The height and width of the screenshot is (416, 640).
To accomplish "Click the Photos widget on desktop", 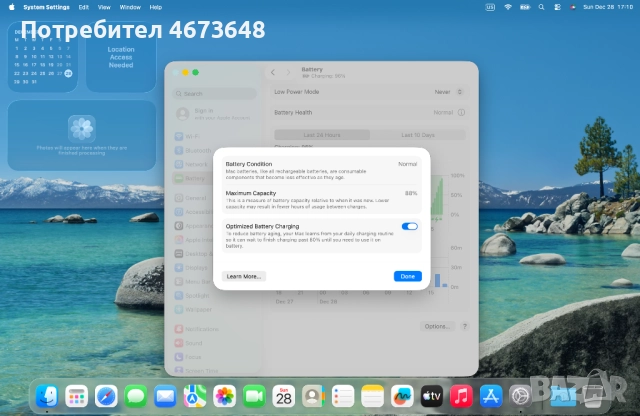I will (x=82, y=136).
